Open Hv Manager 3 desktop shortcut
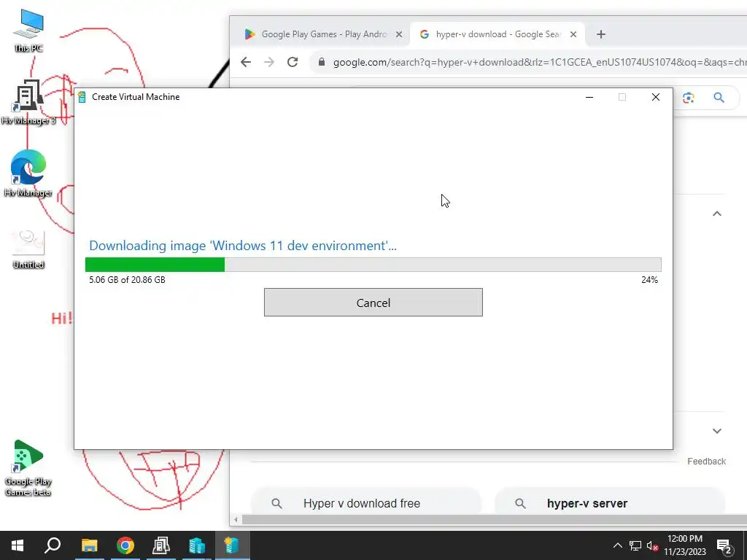 coord(28,102)
